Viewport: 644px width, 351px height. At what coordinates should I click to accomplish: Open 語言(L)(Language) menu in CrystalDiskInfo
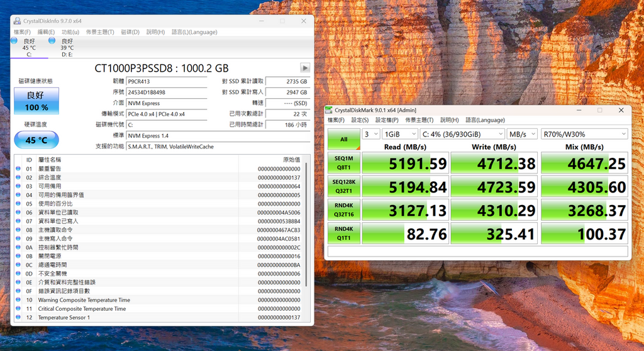(x=194, y=32)
